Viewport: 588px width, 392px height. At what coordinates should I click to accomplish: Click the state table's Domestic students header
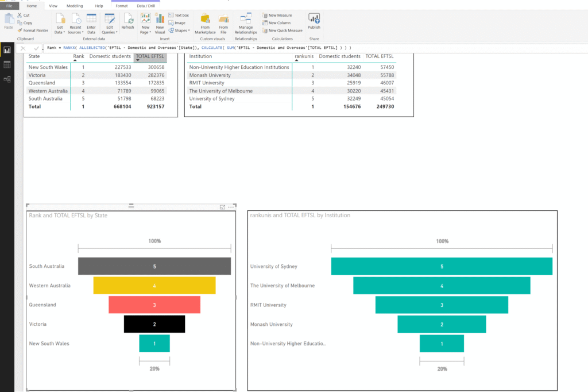pos(110,56)
